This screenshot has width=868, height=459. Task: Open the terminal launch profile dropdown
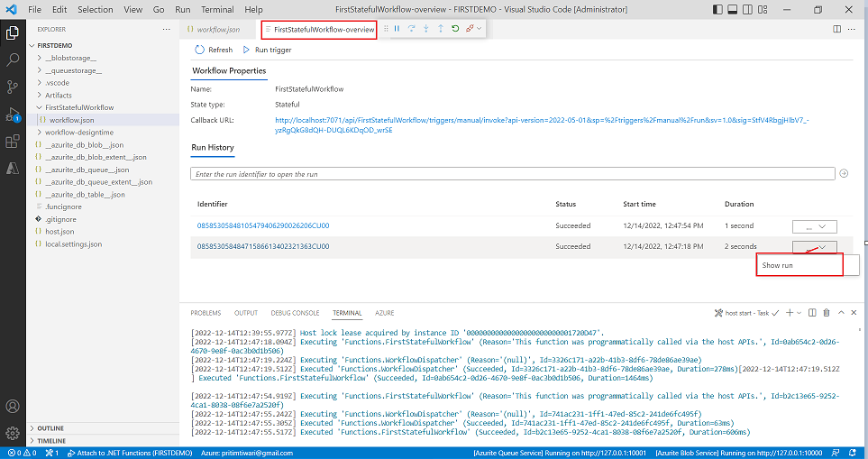coord(799,313)
